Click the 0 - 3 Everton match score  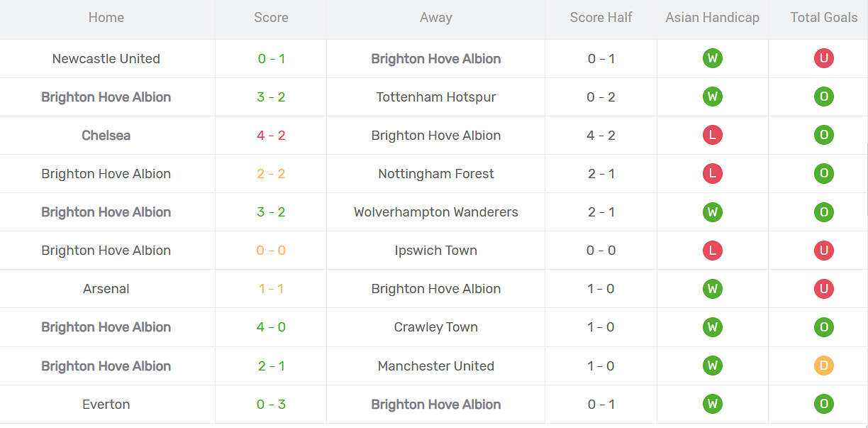[x=271, y=405]
